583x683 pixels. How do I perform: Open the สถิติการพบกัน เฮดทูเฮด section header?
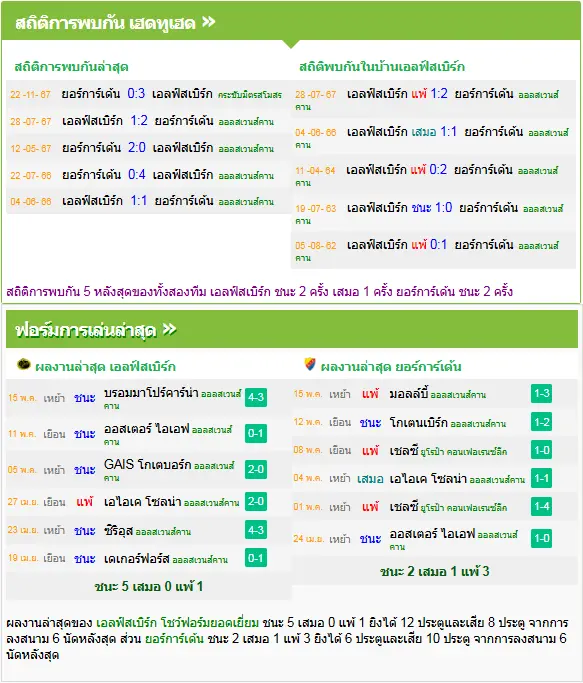tap(291, 21)
